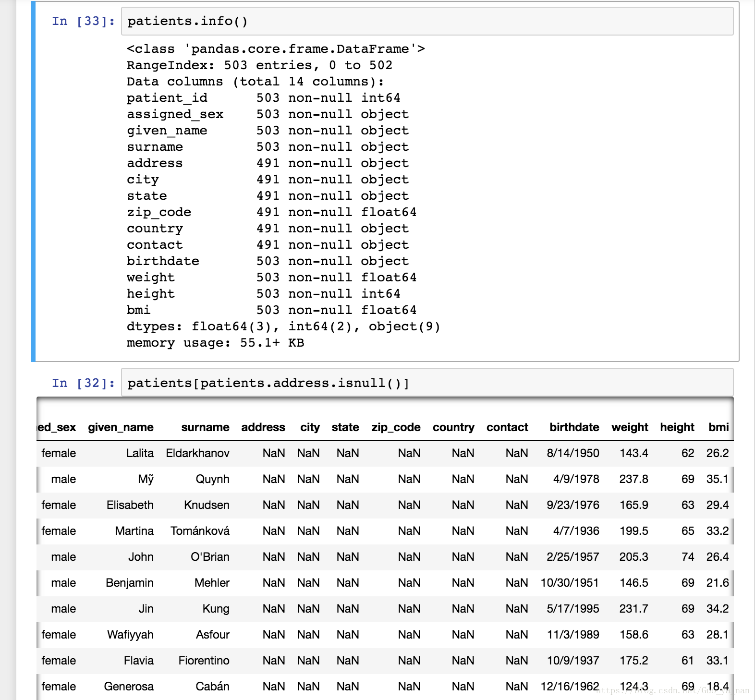Click the weight column header
755x700 pixels.
[630, 427]
